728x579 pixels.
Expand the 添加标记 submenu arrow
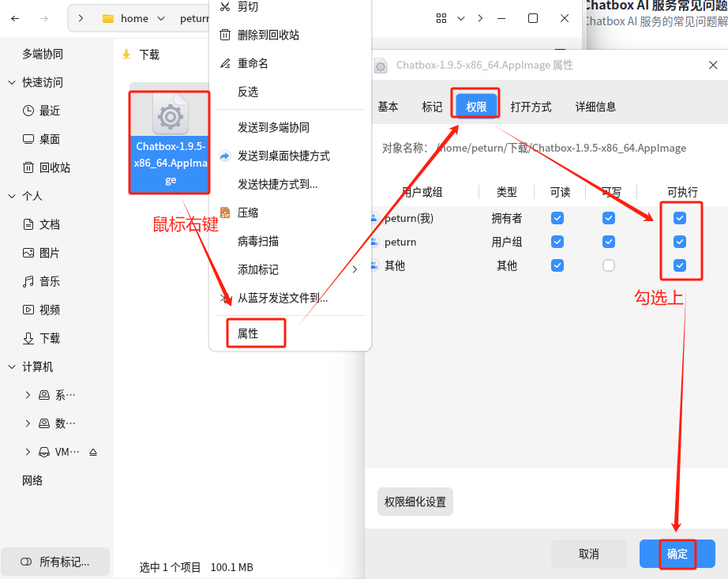[355, 269]
